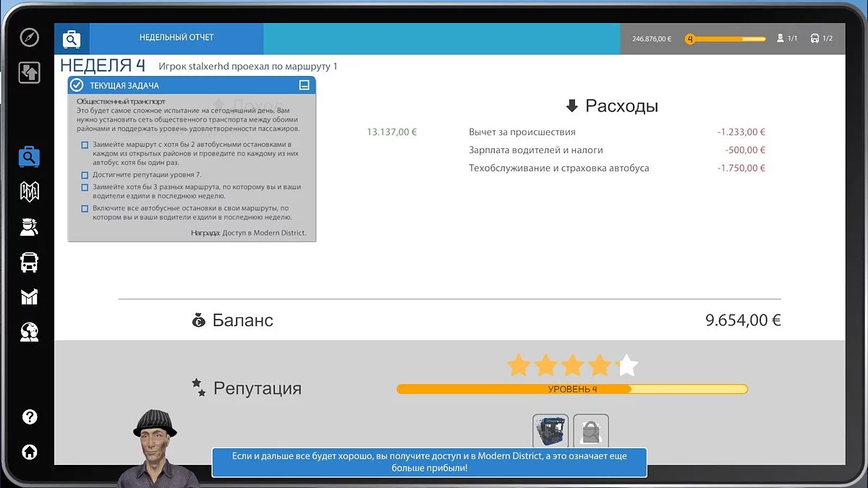Select the Недельный отчет tab
Screen dimensions: 868x488
176,38
